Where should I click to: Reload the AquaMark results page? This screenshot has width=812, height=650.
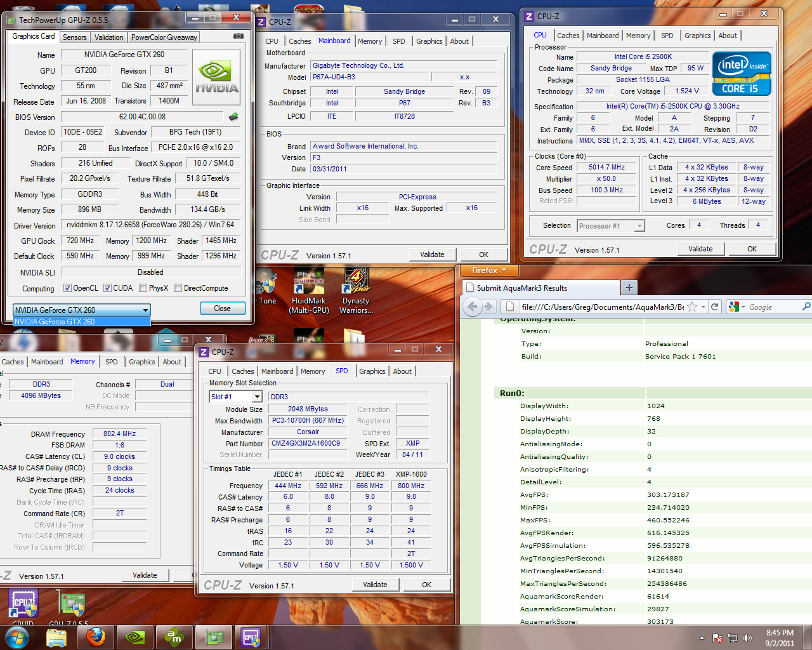coord(714,307)
